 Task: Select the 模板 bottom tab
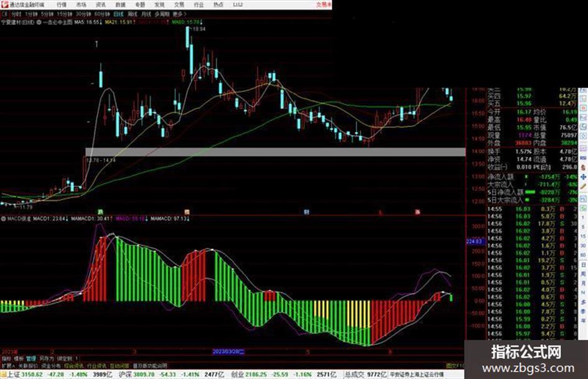point(19,358)
